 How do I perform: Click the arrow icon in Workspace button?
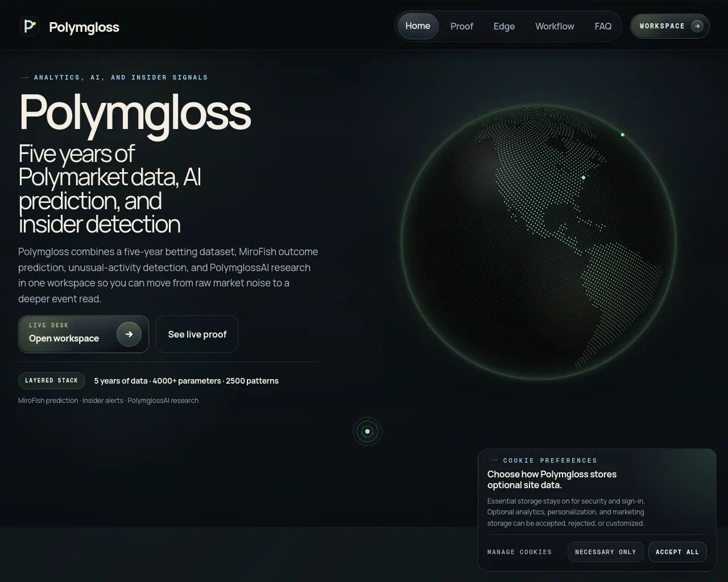coord(697,26)
